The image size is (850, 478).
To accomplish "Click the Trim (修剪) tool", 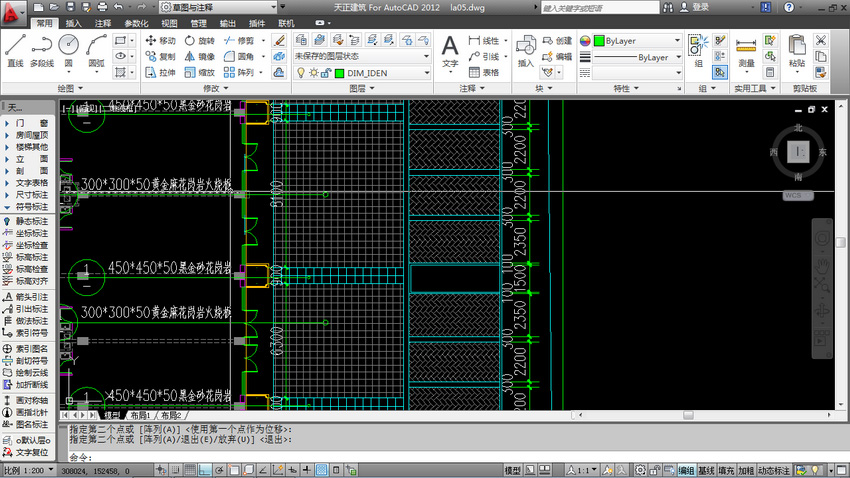I will (x=239, y=41).
